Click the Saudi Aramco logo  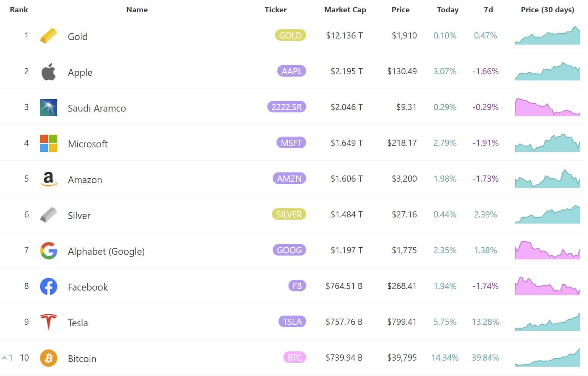point(48,107)
